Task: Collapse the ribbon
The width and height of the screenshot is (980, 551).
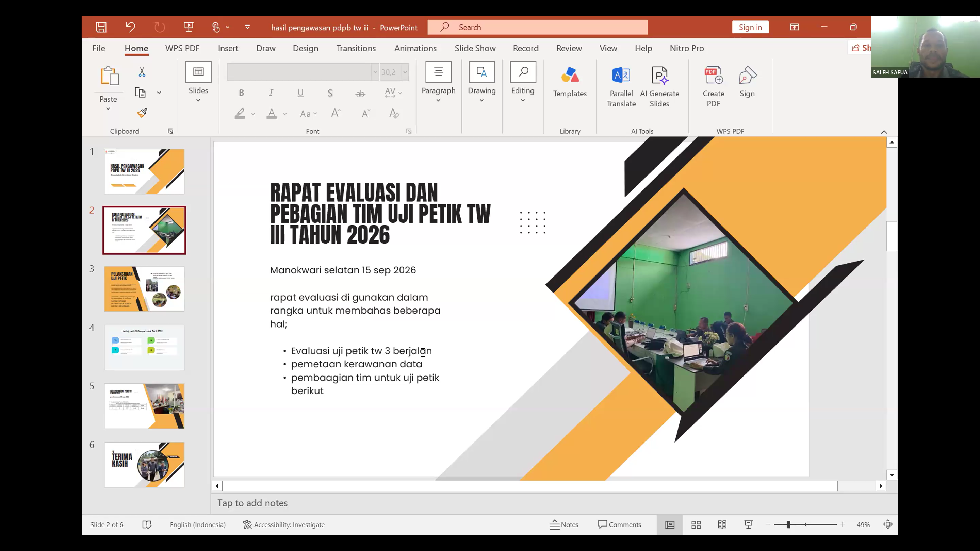Action: click(x=884, y=132)
